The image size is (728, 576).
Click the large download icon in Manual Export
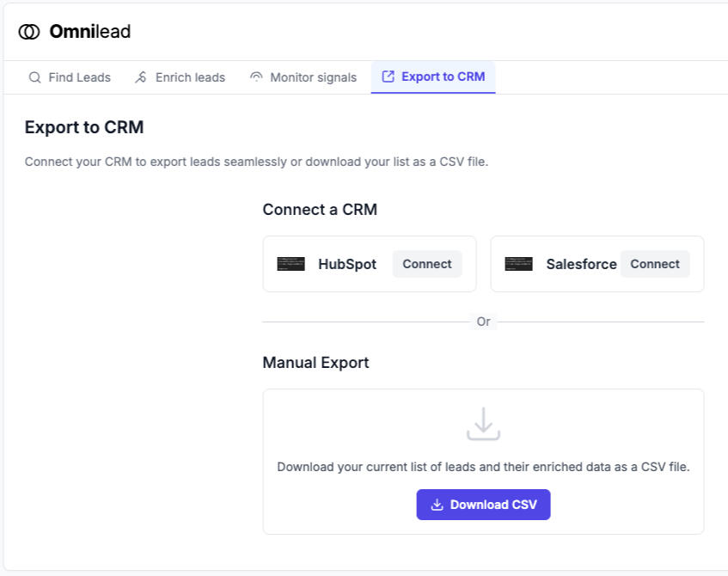tap(483, 424)
